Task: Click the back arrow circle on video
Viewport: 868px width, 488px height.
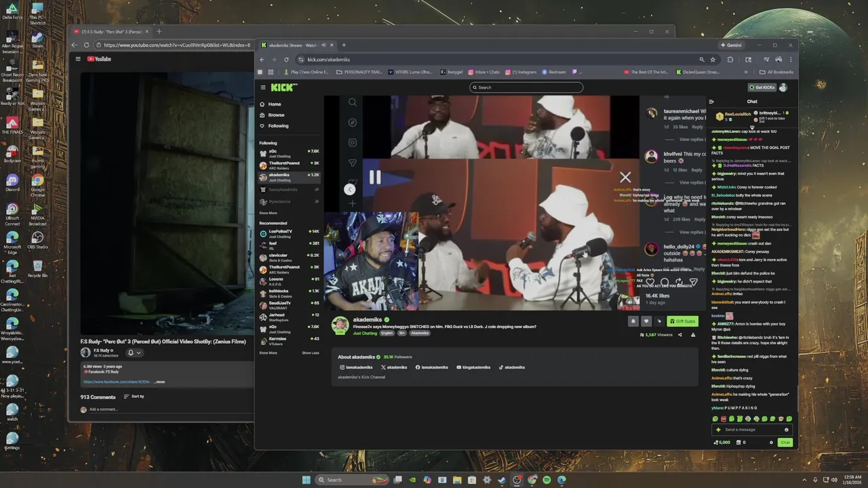Action: point(349,190)
